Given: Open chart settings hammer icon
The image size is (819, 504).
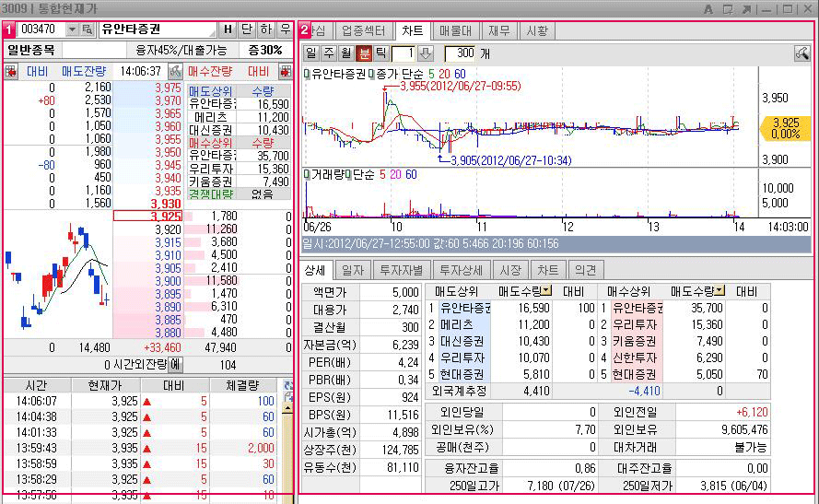Looking at the screenshot, I should pyautogui.click(x=801, y=53).
